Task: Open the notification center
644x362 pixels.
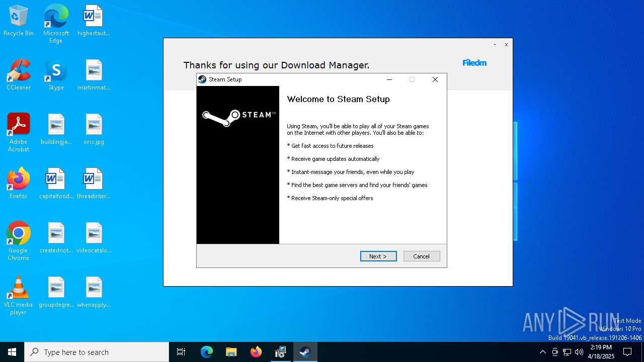Action: [x=627, y=352]
